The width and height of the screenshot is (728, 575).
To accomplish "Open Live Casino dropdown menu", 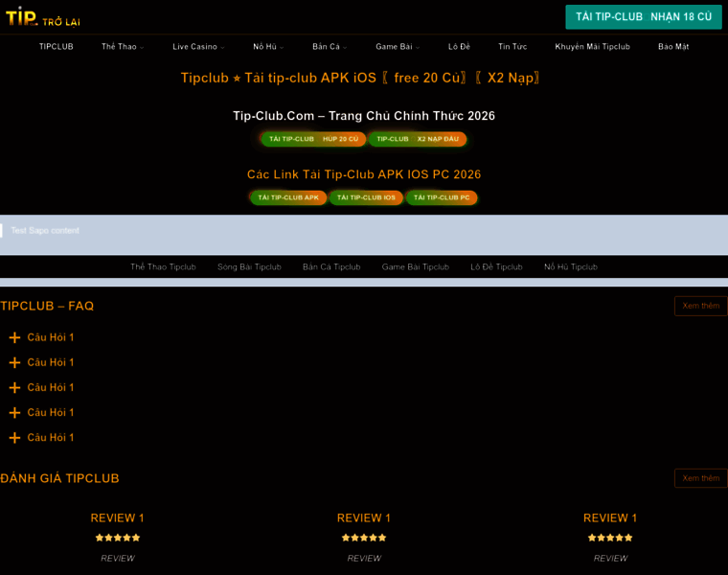I will click(198, 47).
